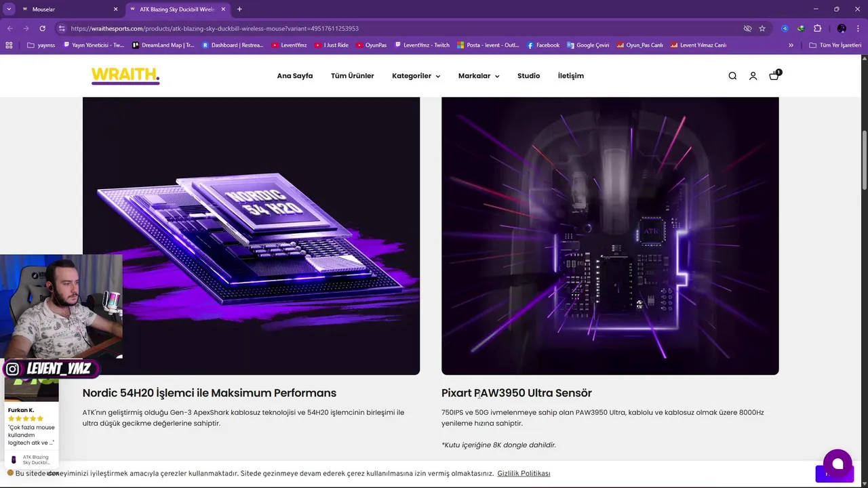Expand the Kategoriler dropdown
The image size is (868, 488).
416,76
